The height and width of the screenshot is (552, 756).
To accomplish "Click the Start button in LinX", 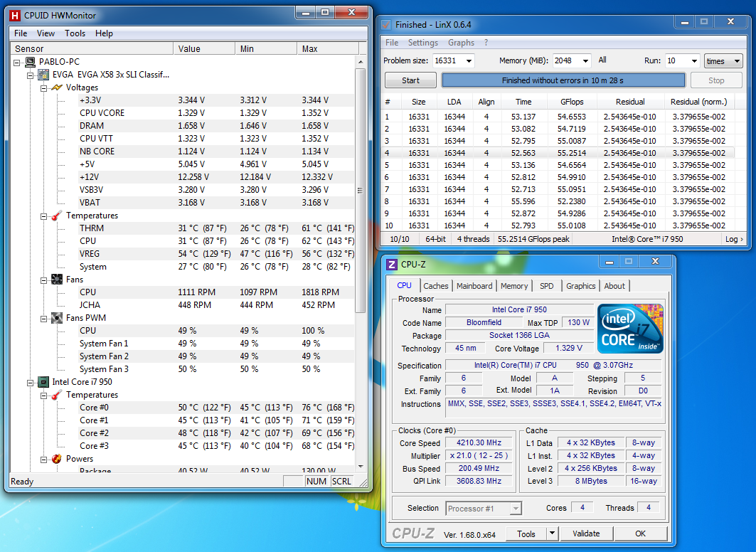I will [x=411, y=80].
